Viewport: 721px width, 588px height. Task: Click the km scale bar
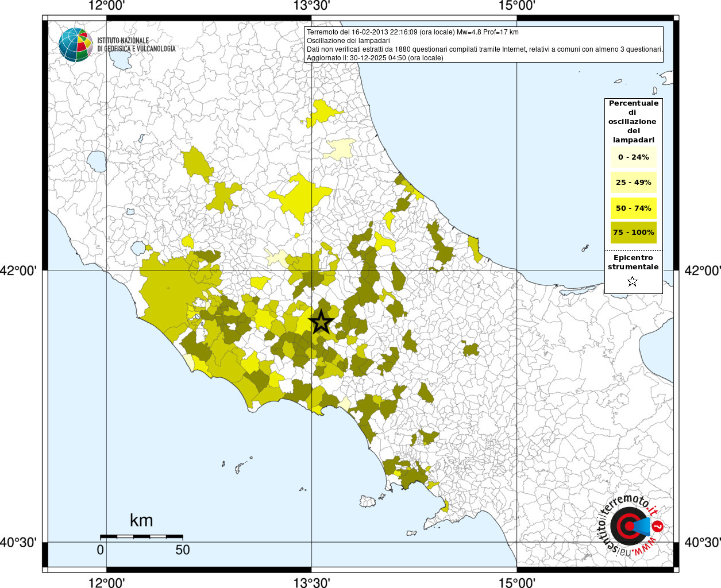(x=141, y=537)
